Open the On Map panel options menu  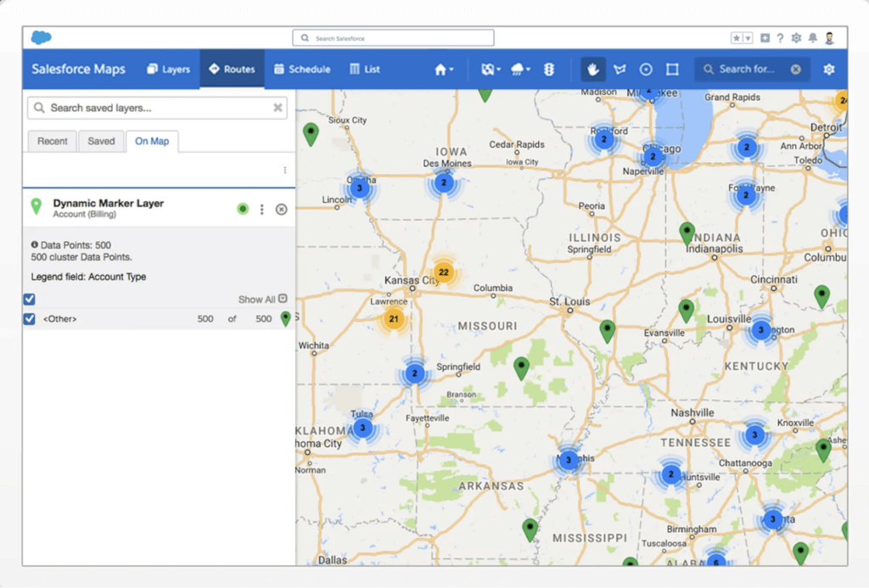tap(285, 171)
